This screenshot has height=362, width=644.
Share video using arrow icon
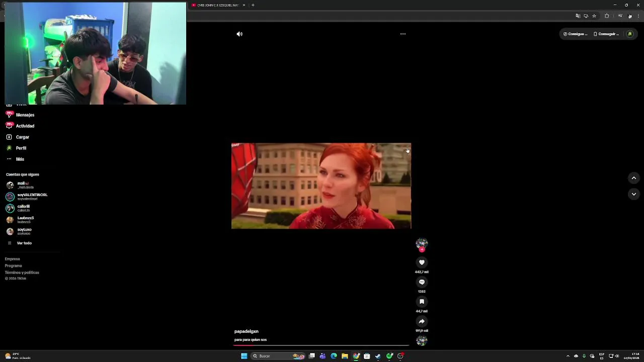[422, 321]
